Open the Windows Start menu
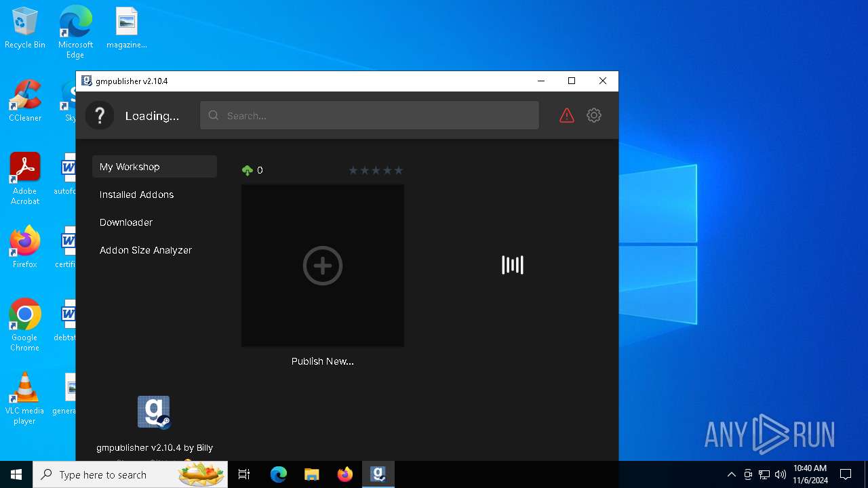 [16, 474]
